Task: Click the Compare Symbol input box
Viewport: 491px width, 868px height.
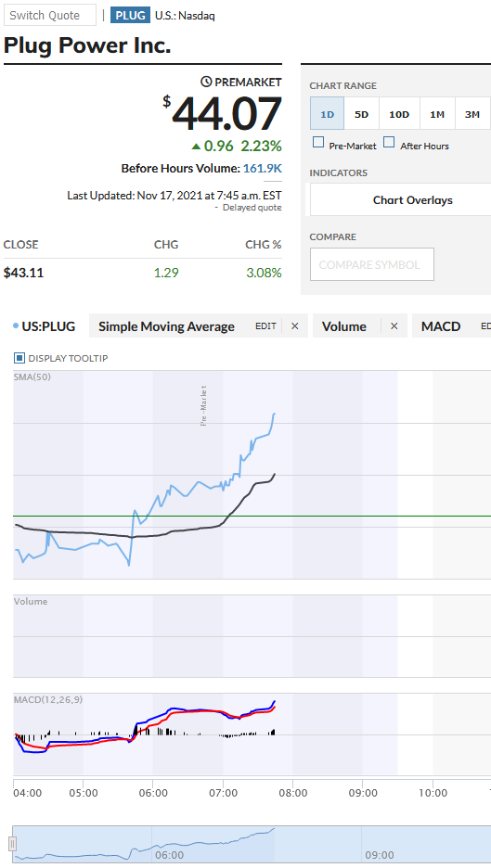Action: pyautogui.click(x=372, y=264)
